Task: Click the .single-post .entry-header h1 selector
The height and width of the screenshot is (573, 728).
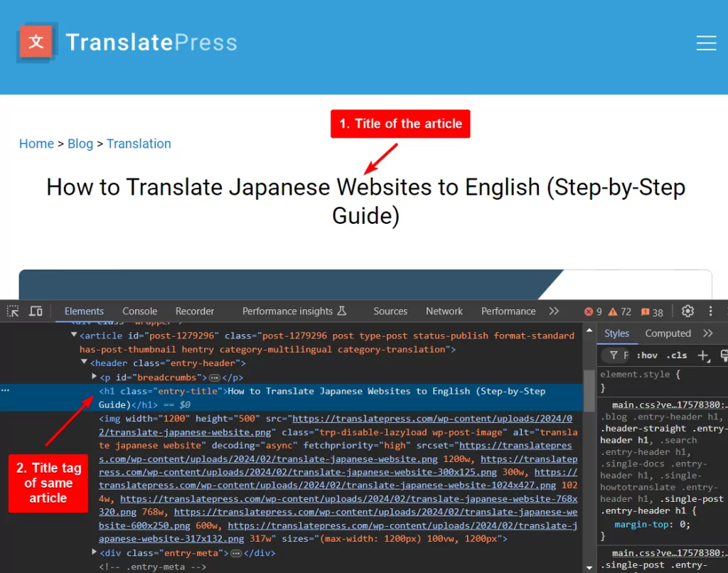Action: pos(660,505)
